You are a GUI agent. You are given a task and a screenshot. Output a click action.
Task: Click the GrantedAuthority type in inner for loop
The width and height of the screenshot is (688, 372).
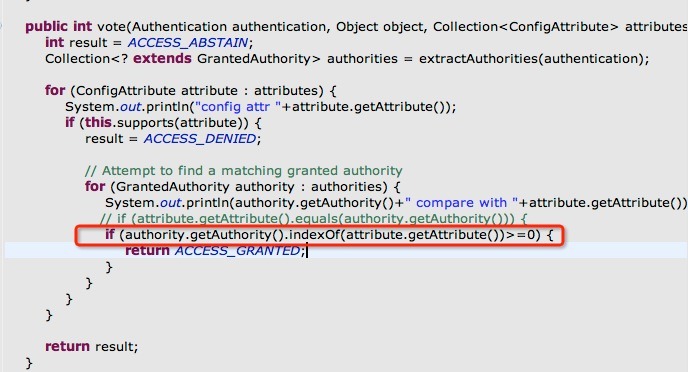[x=172, y=187]
